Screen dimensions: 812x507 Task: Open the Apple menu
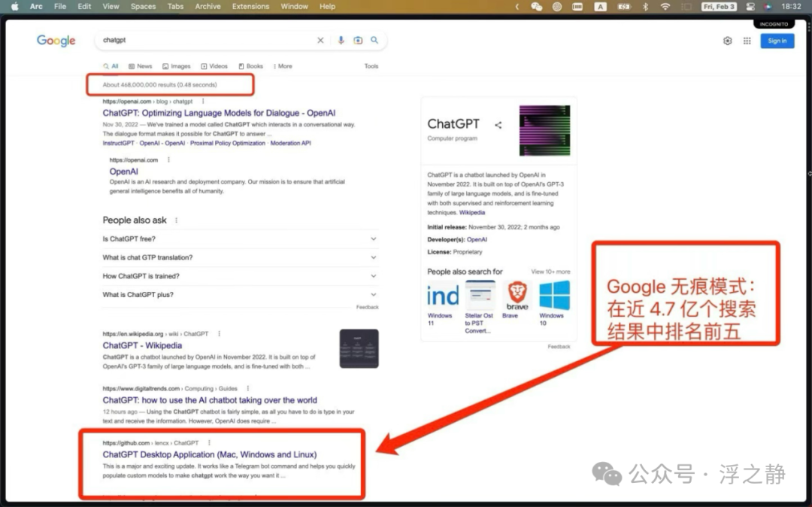click(14, 6)
